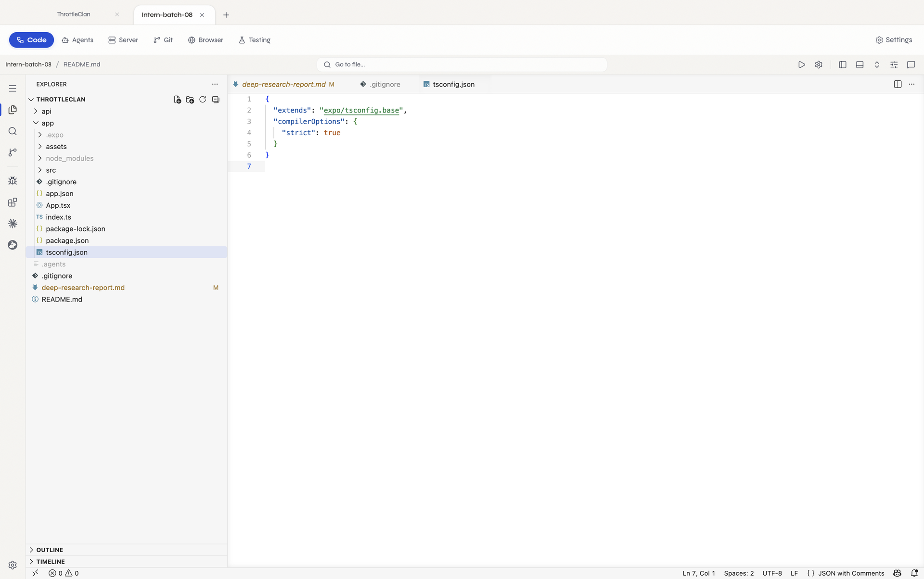The width and height of the screenshot is (924, 579).
Task: Open the .gitignore editor tab
Action: (385, 84)
